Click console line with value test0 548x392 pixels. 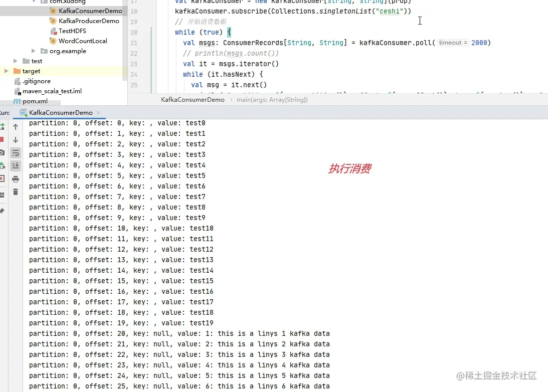click(117, 123)
